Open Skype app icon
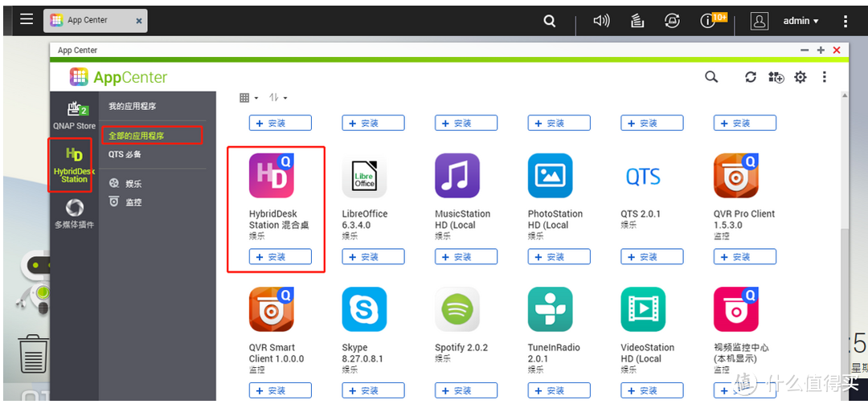868x404 pixels. [x=364, y=309]
